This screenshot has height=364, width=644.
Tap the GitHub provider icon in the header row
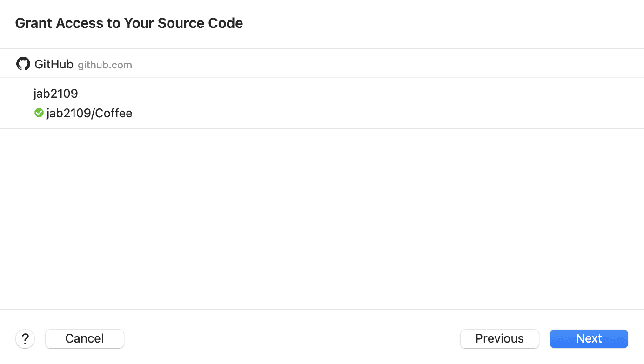23,63
